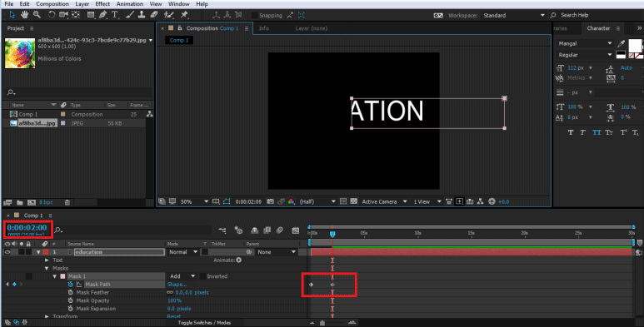Screen dimensions: 644x327
Task: Toggle Mask Feather stopwatch
Action: (x=71, y=293)
